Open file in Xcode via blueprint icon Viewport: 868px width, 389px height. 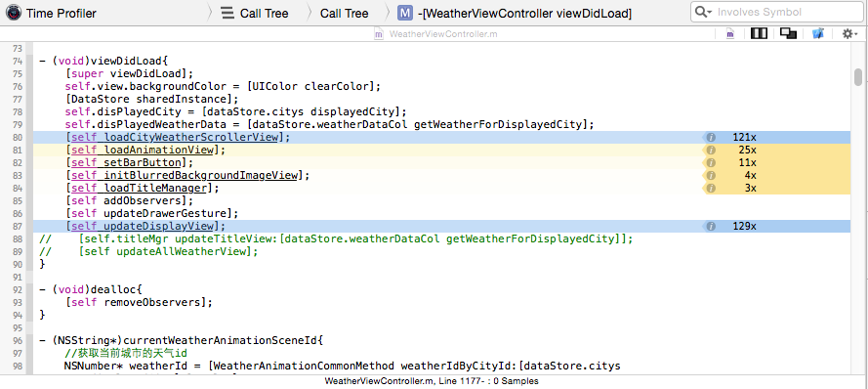click(818, 34)
